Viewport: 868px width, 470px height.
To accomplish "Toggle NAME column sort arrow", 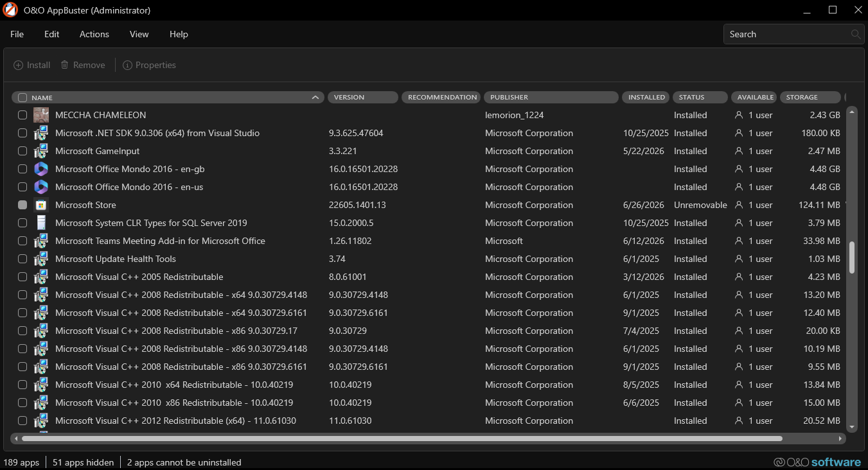I will tap(315, 98).
